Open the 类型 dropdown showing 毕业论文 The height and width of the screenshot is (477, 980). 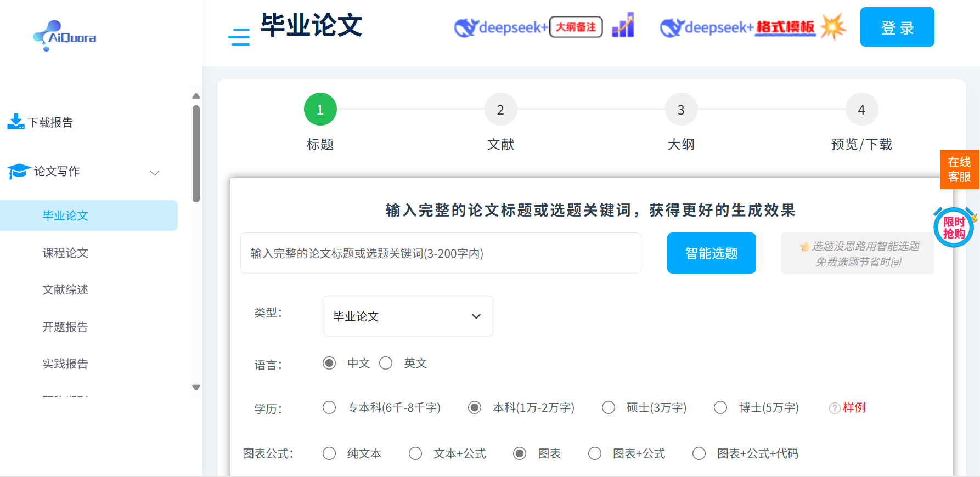click(408, 316)
